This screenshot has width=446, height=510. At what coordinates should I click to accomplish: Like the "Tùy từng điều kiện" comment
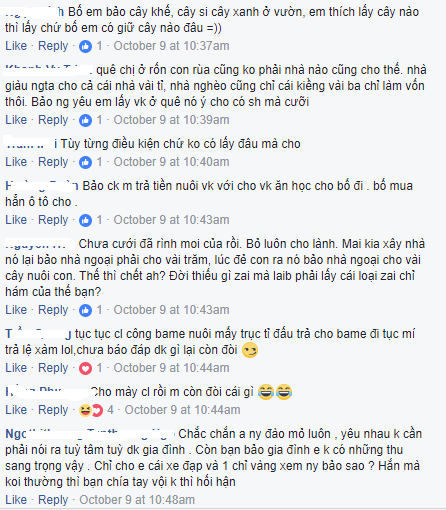16,162
